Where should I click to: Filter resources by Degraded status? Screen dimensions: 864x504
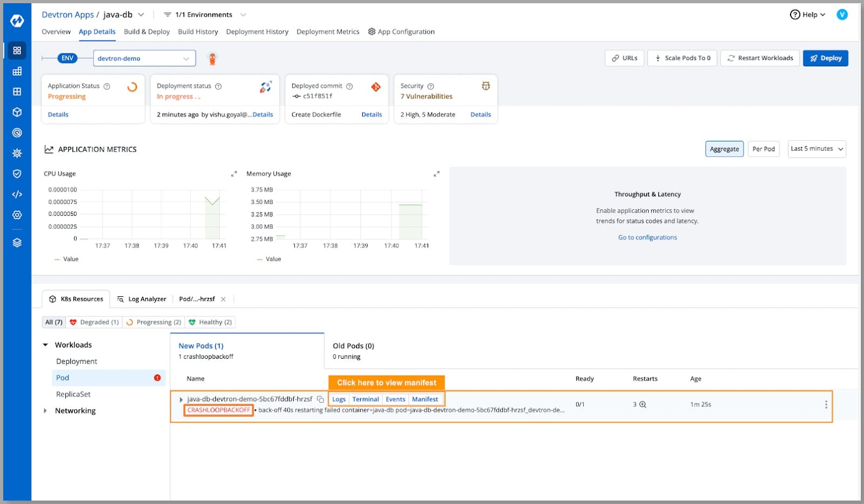[94, 322]
